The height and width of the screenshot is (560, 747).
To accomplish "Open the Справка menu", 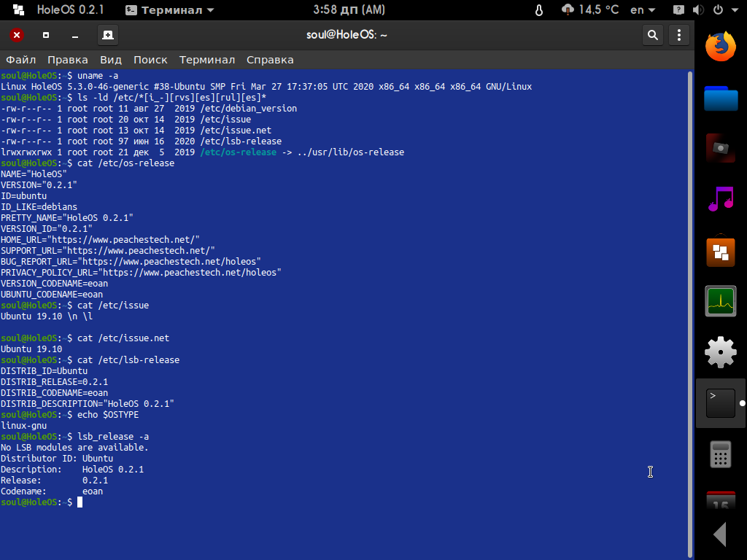I will click(x=270, y=60).
